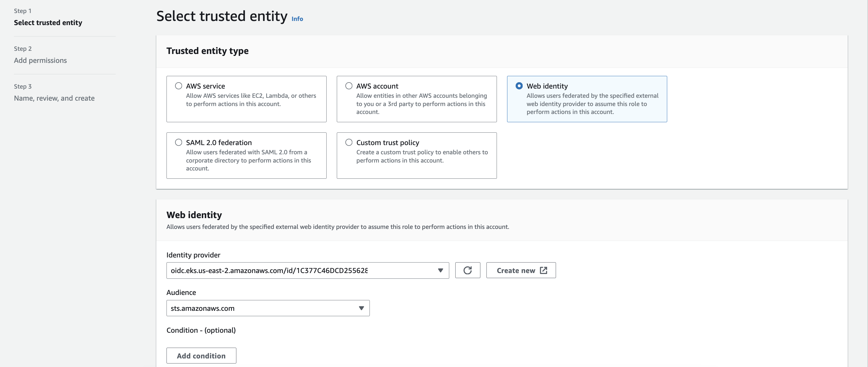Click the AWS account description text
Screen dimensions: 868x367
[x=422, y=104]
